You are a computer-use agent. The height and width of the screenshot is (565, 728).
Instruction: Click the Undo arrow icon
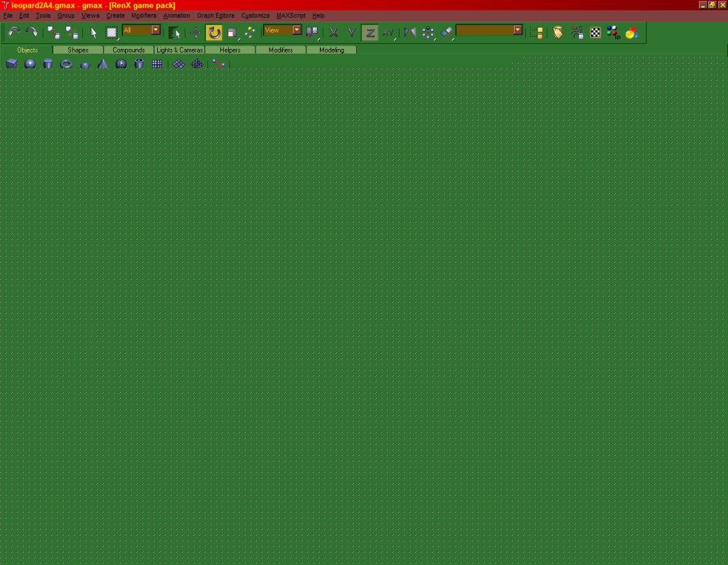click(x=14, y=32)
